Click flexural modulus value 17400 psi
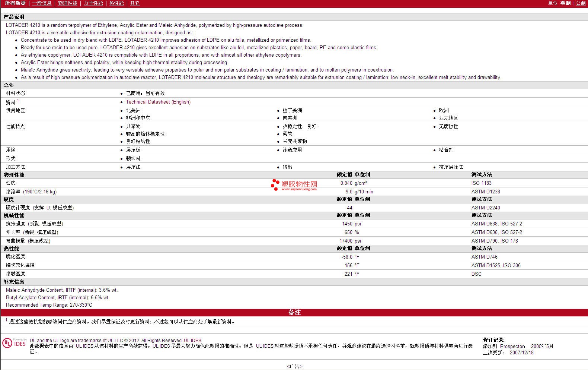The height and width of the screenshot is (370, 588). (350, 241)
